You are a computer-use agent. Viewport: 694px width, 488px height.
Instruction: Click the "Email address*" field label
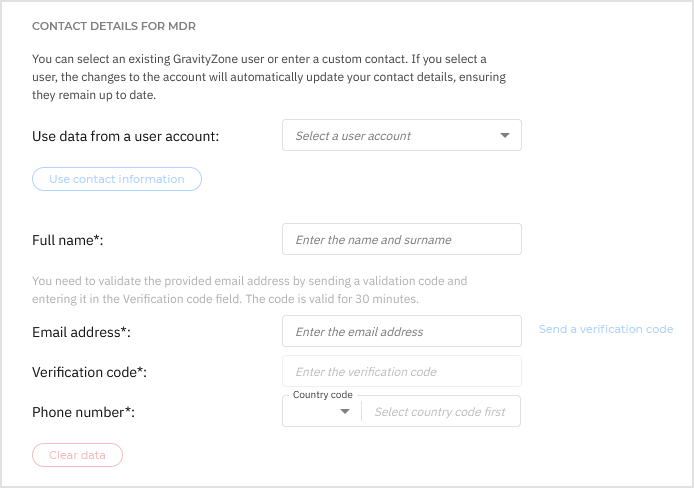pos(82,332)
